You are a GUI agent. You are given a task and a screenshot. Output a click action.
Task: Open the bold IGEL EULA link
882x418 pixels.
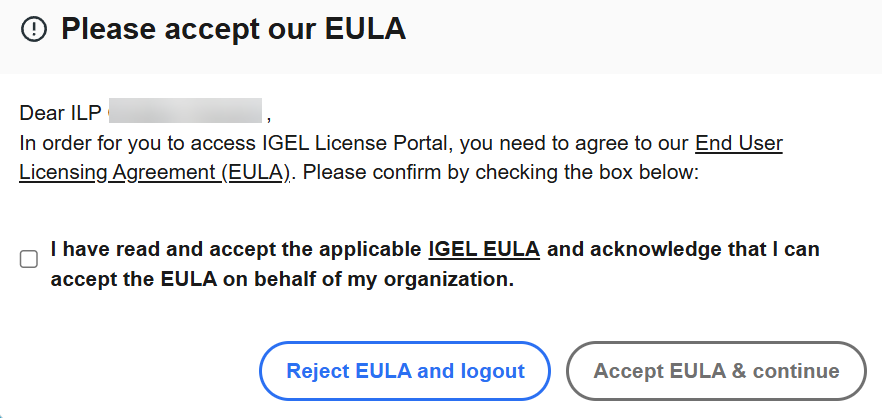pos(484,249)
